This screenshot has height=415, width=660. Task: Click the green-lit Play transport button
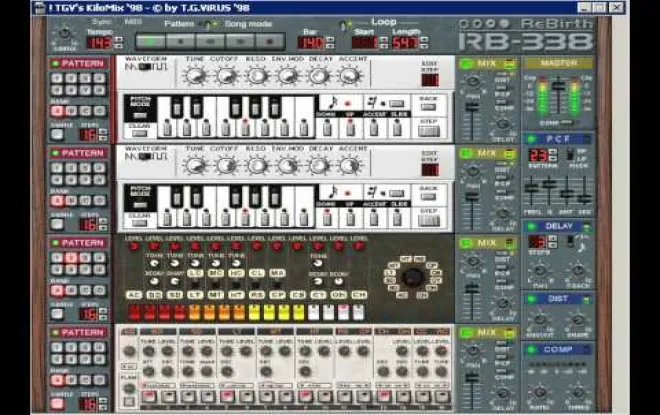pyautogui.click(x=150, y=42)
